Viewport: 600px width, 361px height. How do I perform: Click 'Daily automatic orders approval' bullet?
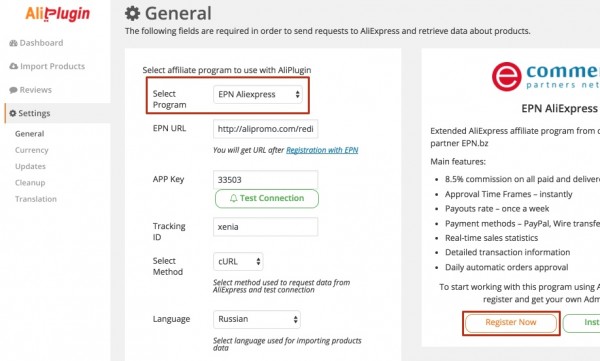point(507,267)
